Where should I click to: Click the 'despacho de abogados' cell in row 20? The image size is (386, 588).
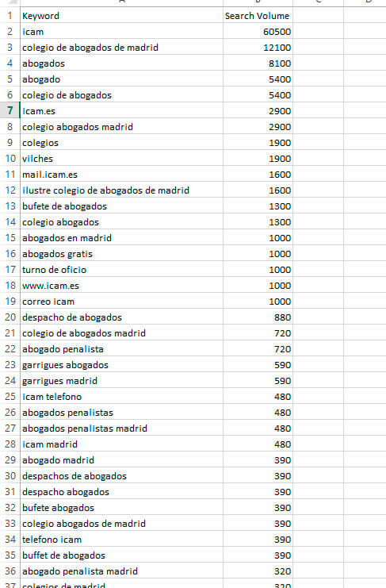tap(121, 317)
